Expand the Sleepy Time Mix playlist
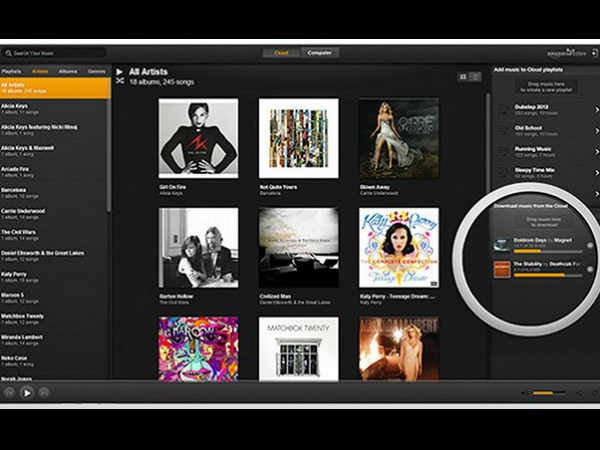Viewport: 600px width, 450px height. coord(596,173)
